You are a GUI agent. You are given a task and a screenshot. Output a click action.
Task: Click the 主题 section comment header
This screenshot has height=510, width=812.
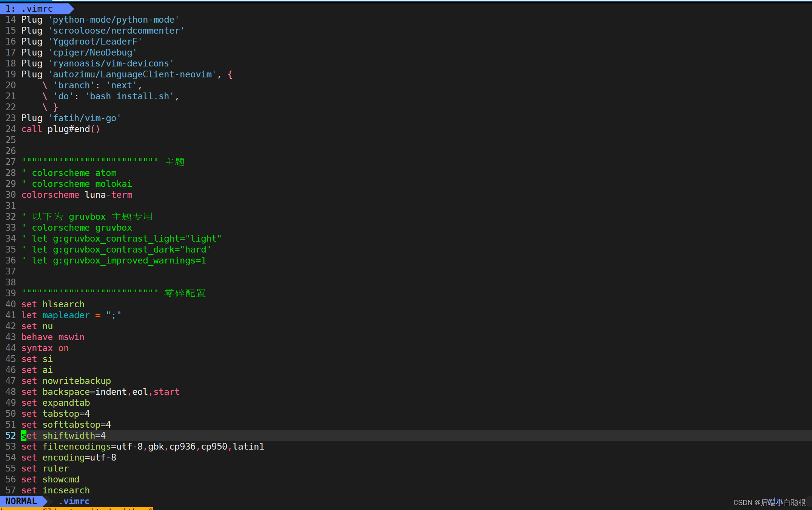coord(103,162)
